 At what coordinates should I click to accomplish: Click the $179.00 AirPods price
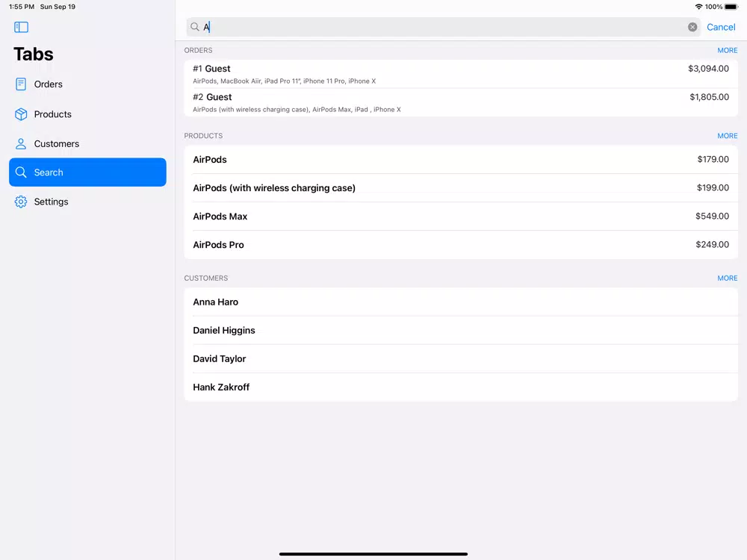coord(713,160)
